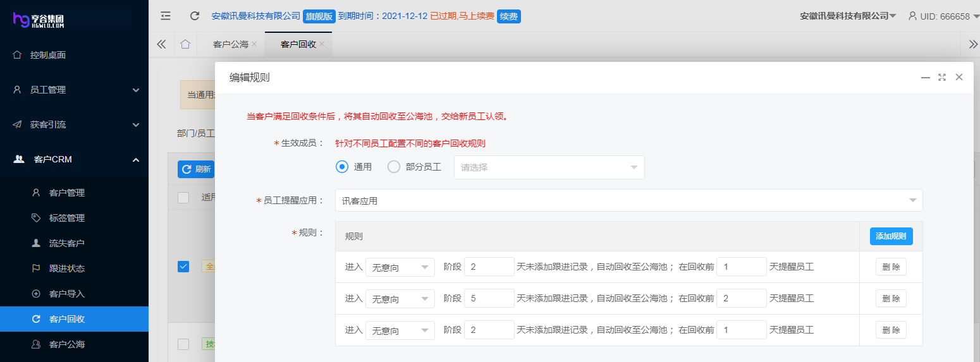Open the 员工提醒应用 dropdown
The width and height of the screenshot is (980, 362).
point(628,200)
